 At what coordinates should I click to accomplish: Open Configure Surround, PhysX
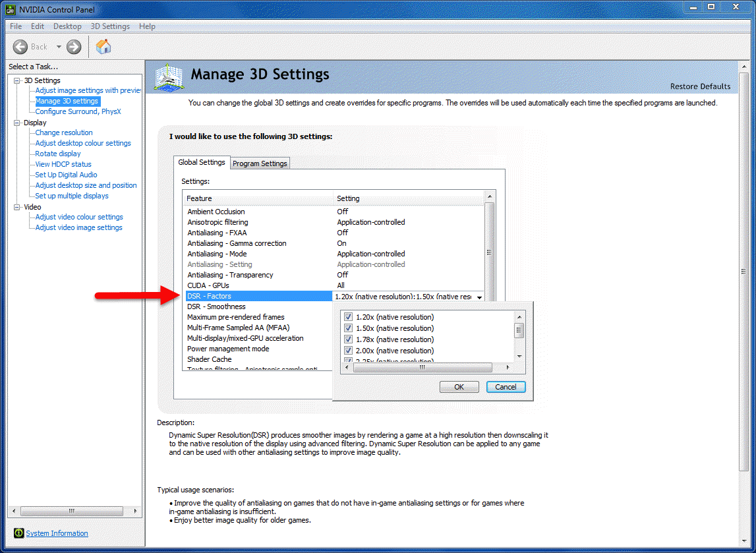click(x=78, y=111)
